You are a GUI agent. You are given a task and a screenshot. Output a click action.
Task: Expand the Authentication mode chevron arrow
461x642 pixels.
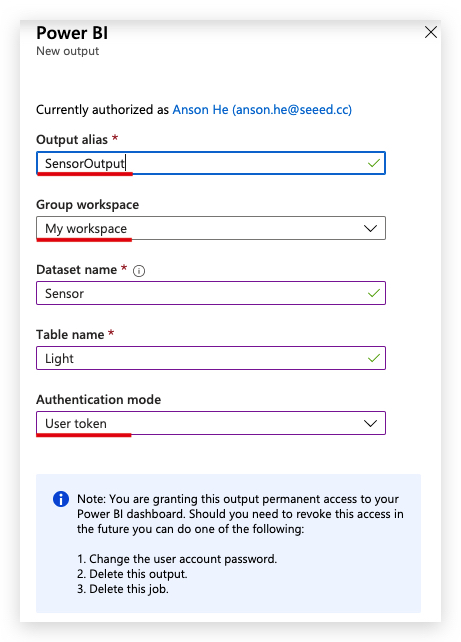(x=371, y=423)
